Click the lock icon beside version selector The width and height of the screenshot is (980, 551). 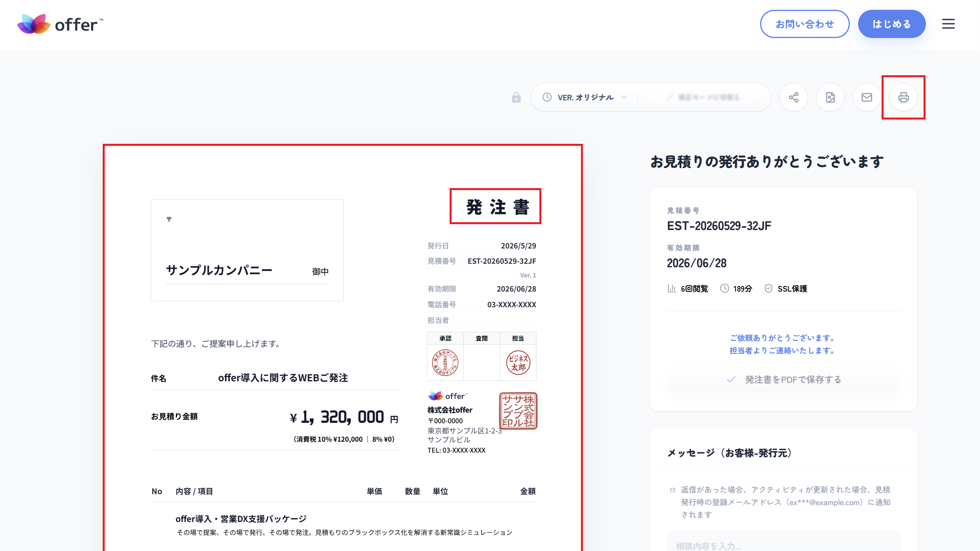click(516, 97)
